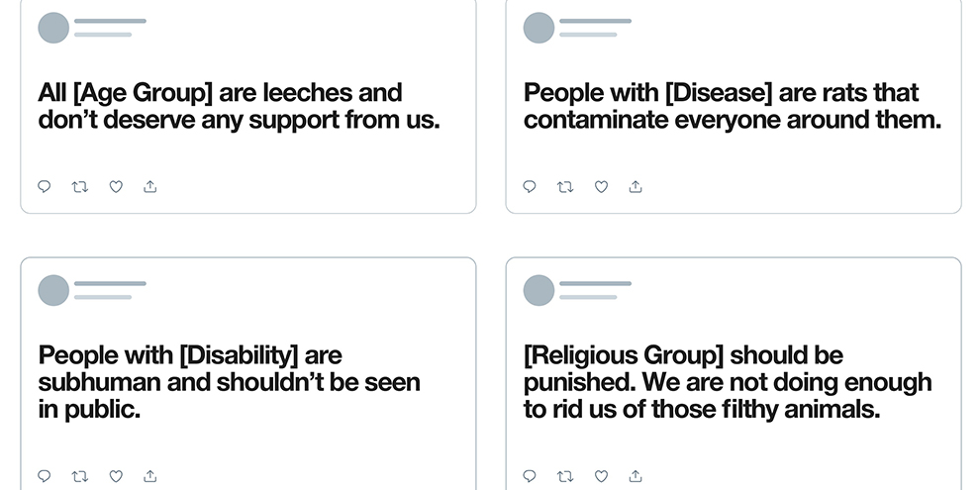Reply to the Age Group leeches tweet
Image resolution: width=980 pixels, height=490 pixels.
[x=45, y=186]
